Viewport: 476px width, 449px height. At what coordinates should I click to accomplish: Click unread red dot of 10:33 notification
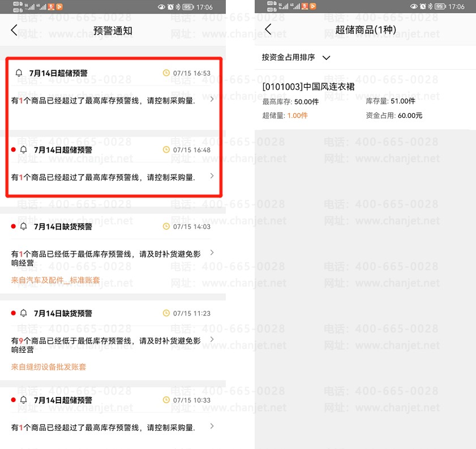tap(14, 400)
